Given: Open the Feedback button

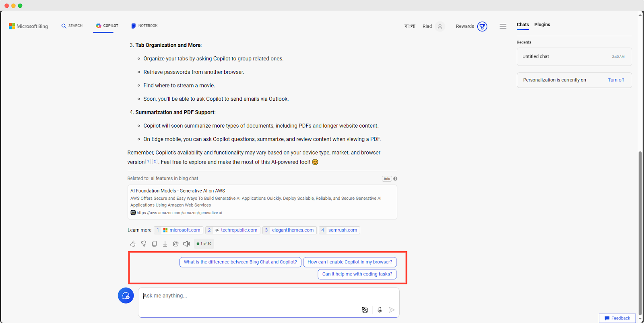Looking at the screenshot, I should [x=617, y=318].
